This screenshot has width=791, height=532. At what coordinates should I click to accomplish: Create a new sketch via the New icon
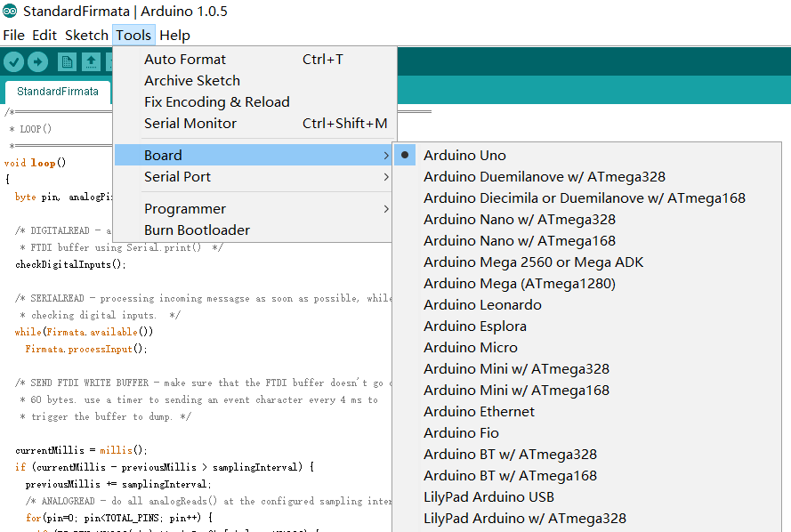point(67,60)
